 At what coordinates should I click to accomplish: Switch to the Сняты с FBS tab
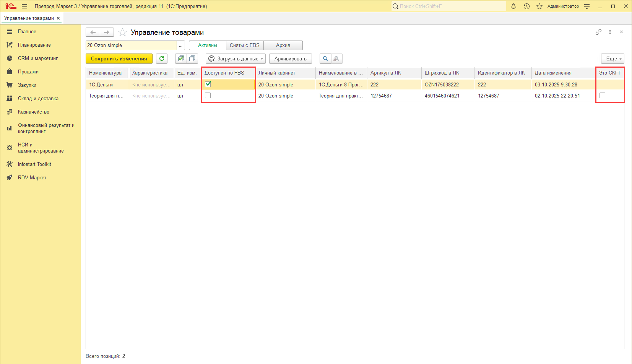245,45
